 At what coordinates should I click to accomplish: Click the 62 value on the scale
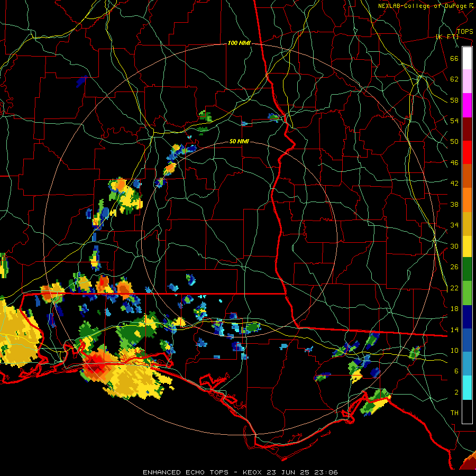[454, 79]
